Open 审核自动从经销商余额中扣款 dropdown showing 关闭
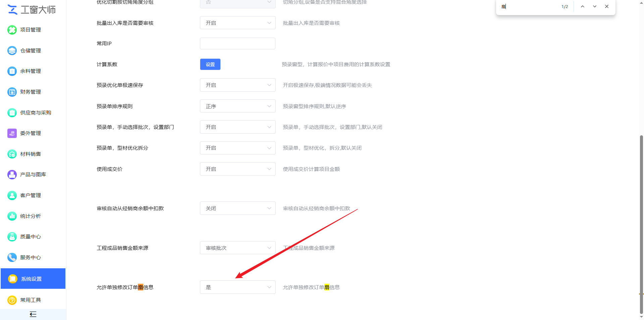This screenshot has width=644, height=320. pyautogui.click(x=238, y=208)
